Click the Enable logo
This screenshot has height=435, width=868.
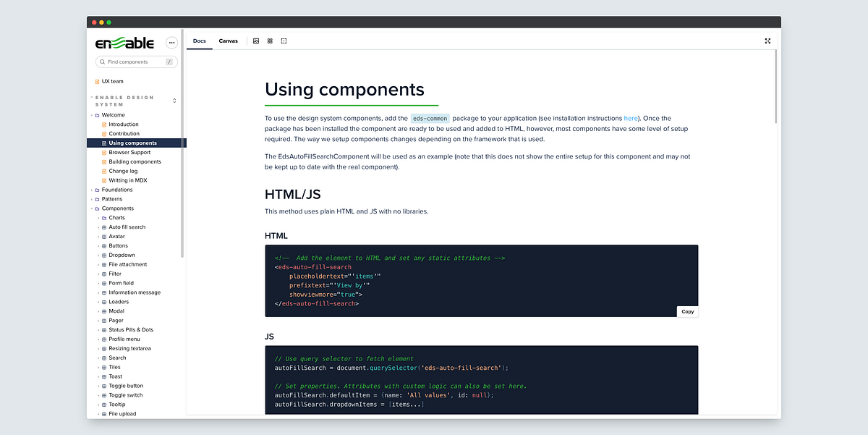pos(123,42)
